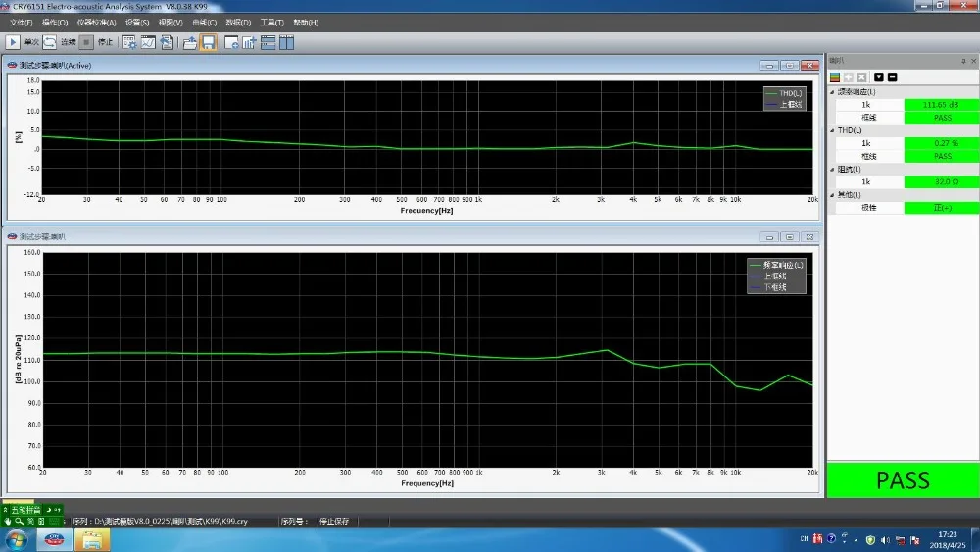Click the volume speaker tray icon
980x552 pixels.
point(885,539)
